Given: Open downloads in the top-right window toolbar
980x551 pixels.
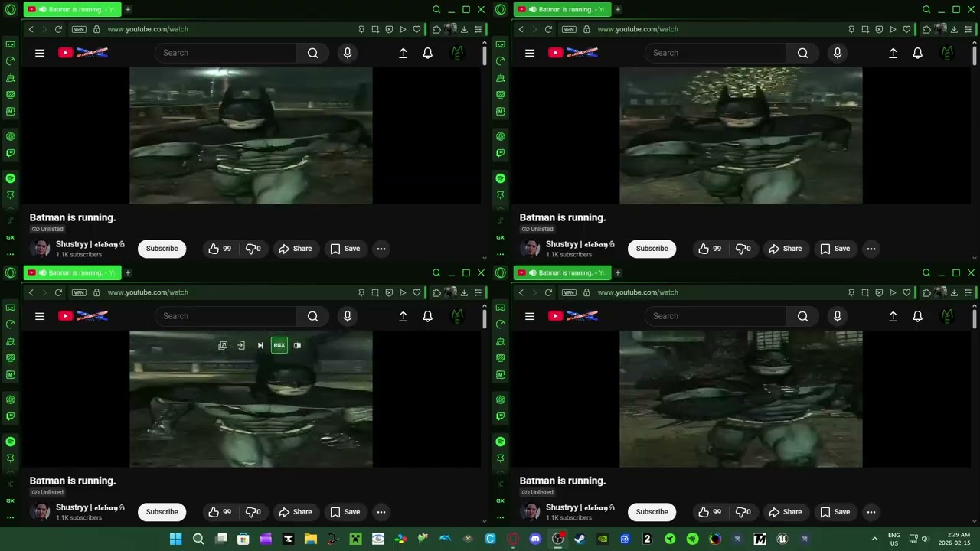Looking at the screenshot, I should [x=954, y=29].
